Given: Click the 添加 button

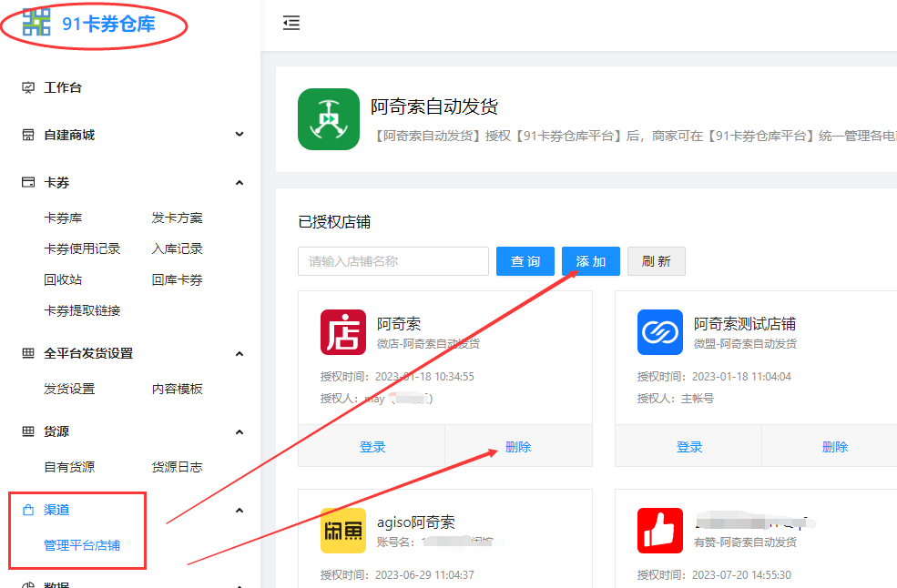Looking at the screenshot, I should [x=591, y=261].
